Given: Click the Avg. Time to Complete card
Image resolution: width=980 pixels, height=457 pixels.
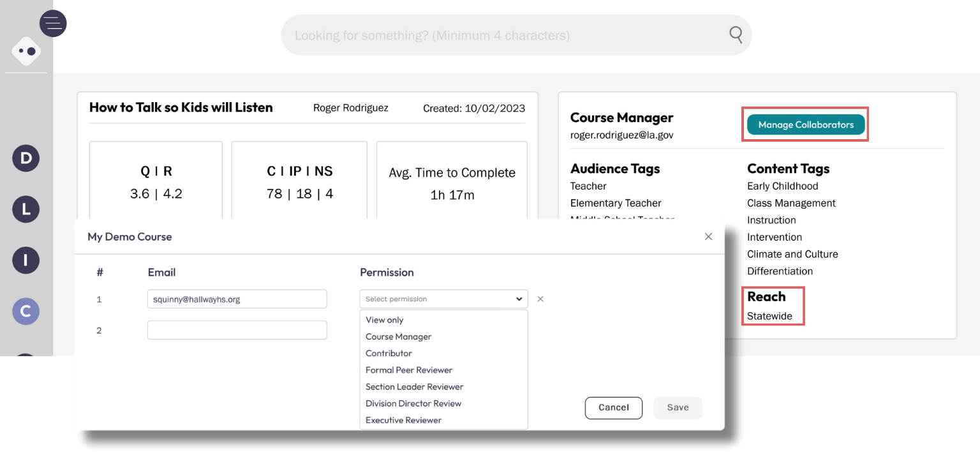Looking at the screenshot, I should (x=452, y=181).
